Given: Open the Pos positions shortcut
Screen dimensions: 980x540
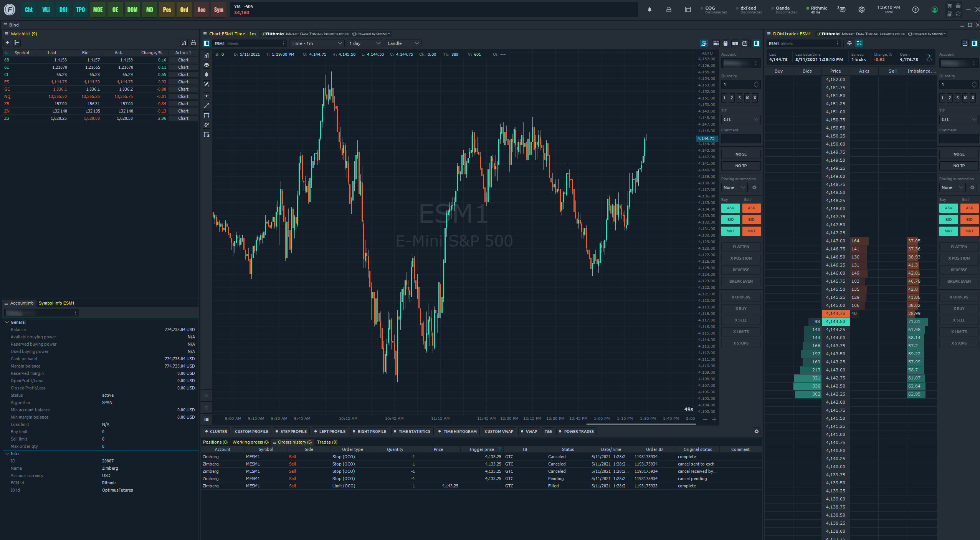Looking at the screenshot, I should pos(167,10).
